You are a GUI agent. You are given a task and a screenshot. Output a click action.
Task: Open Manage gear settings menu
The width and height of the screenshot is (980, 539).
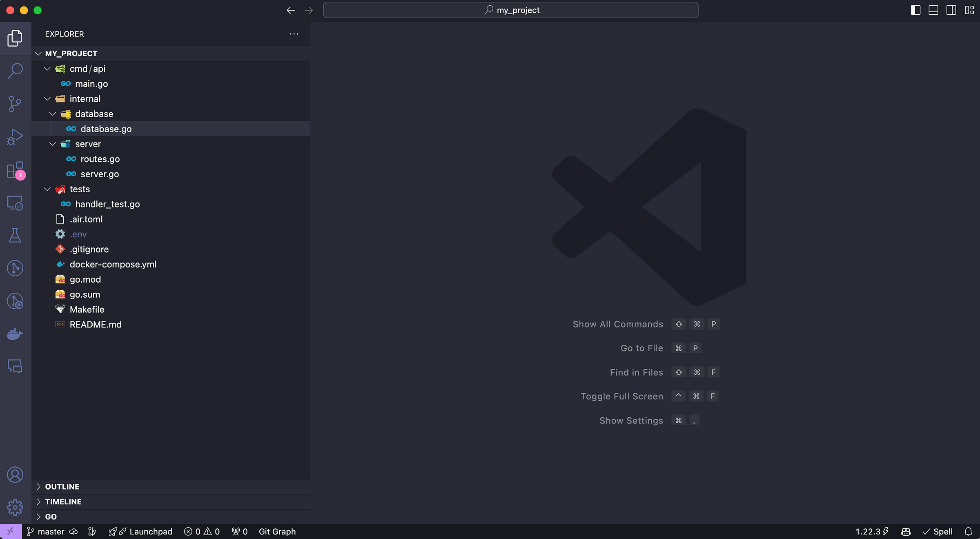15,508
